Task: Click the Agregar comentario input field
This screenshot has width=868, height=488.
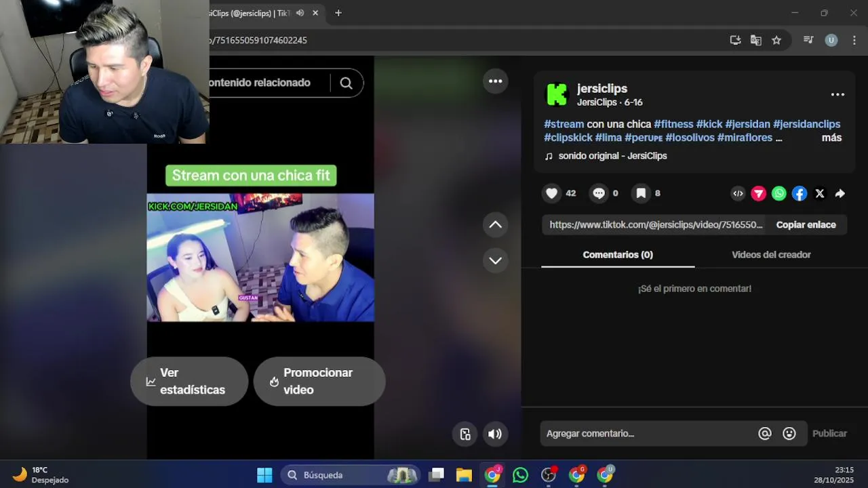Action: [648, 434]
